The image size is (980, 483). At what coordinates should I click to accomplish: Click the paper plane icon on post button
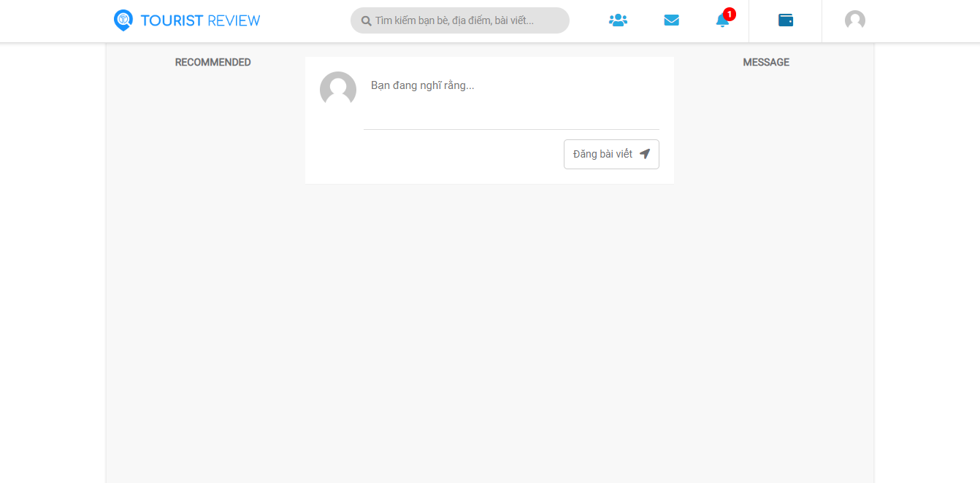645,154
